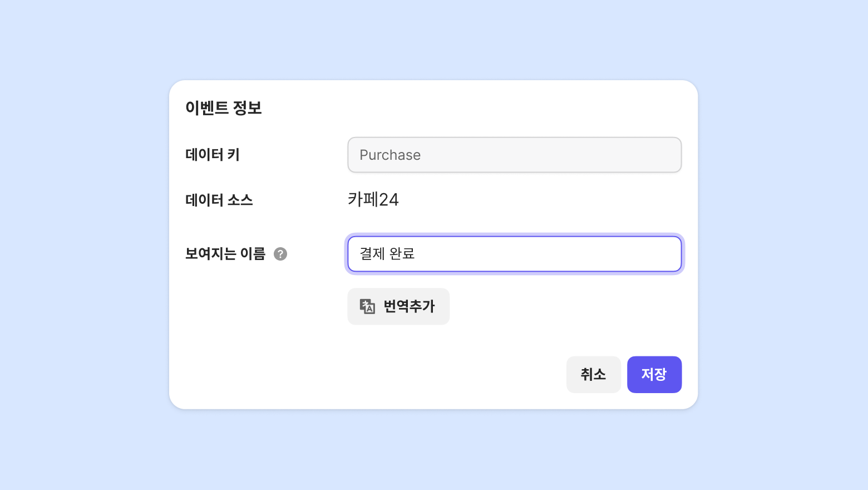
Task: Click the word 결제 in the name field
Action: click(x=372, y=254)
